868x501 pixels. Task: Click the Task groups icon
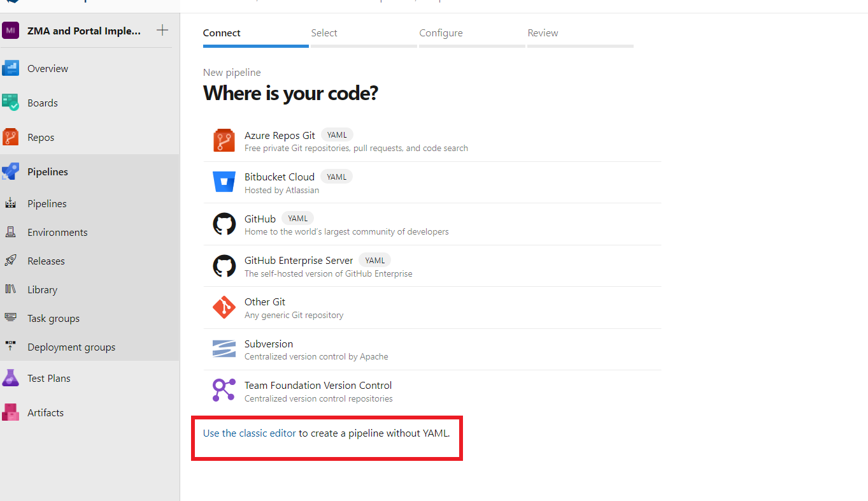click(x=11, y=318)
